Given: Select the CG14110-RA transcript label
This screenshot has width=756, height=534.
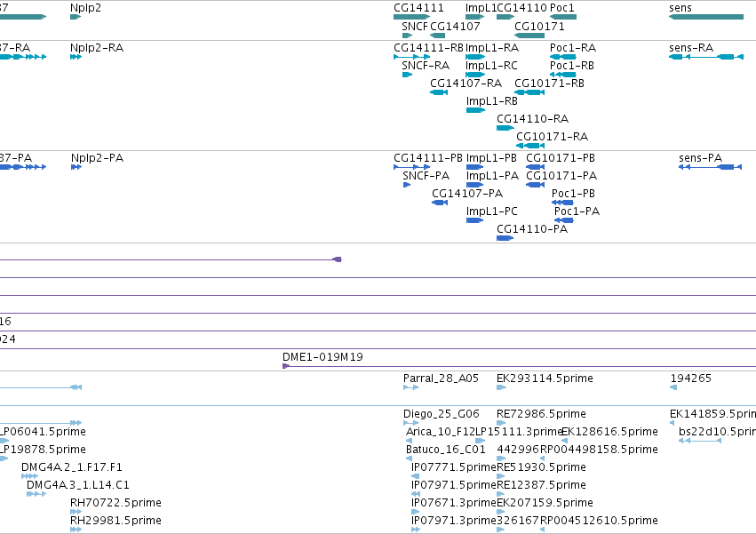Looking at the screenshot, I should point(533,119).
